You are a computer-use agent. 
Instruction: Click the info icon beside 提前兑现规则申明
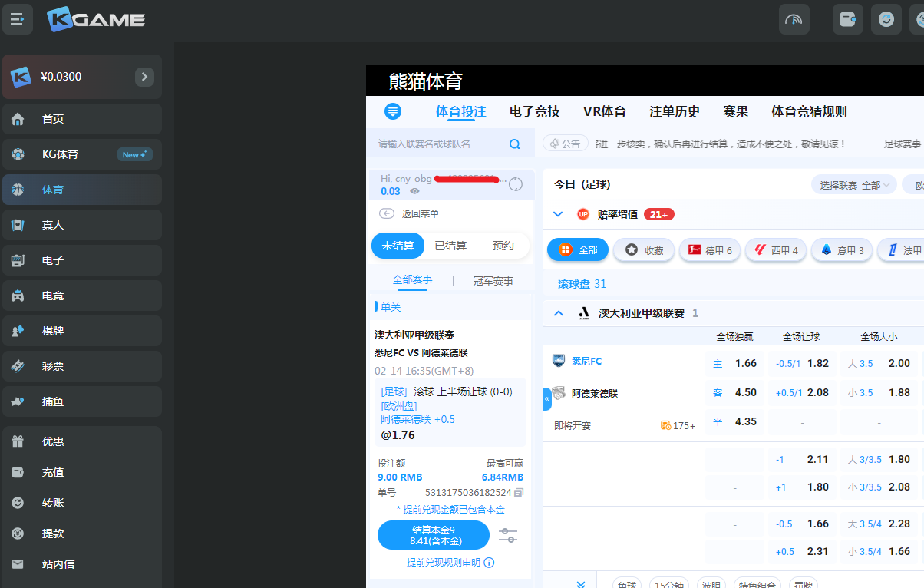[x=489, y=563]
